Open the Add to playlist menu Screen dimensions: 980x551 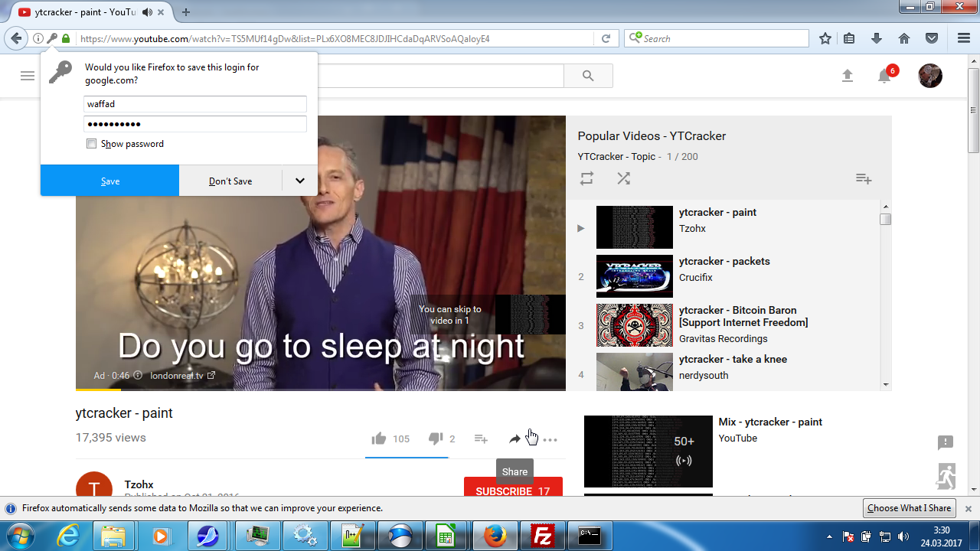481,439
